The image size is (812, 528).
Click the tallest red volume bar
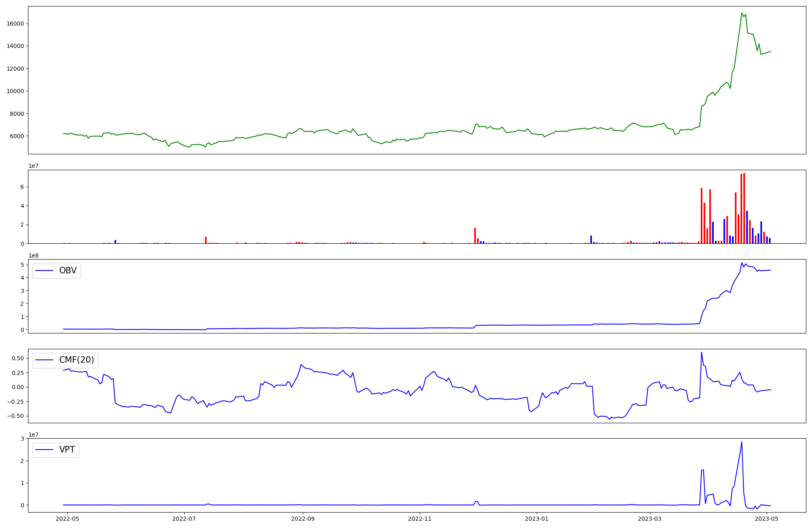point(744,208)
